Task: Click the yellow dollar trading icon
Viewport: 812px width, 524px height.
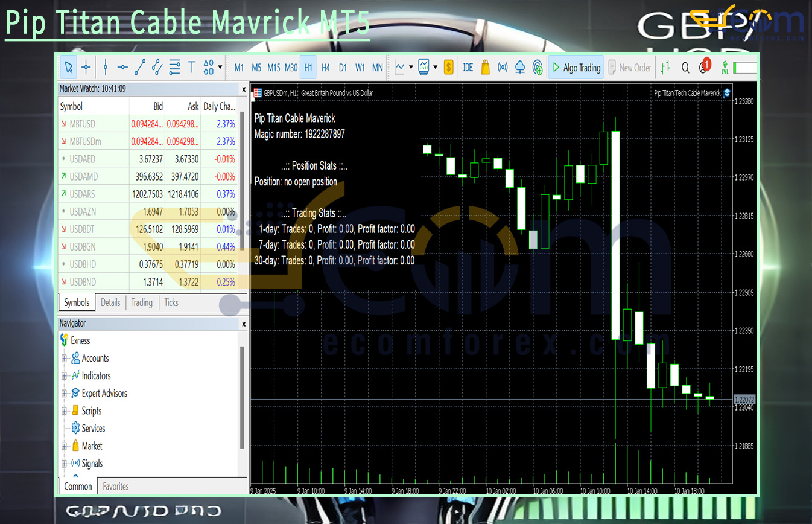Action: [x=448, y=68]
